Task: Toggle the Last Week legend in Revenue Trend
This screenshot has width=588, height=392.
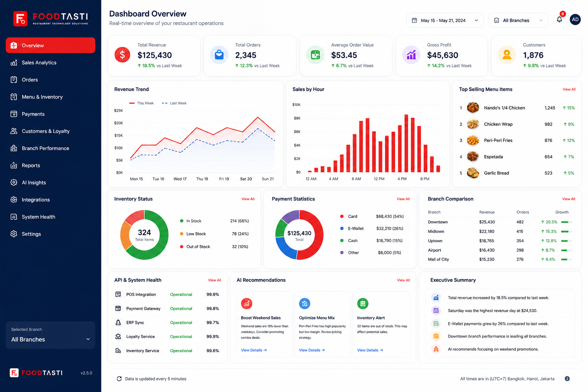Action: click(174, 103)
